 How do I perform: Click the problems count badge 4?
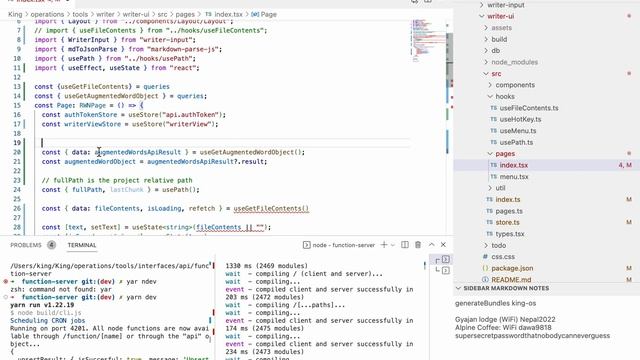pyautogui.click(x=51, y=245)
